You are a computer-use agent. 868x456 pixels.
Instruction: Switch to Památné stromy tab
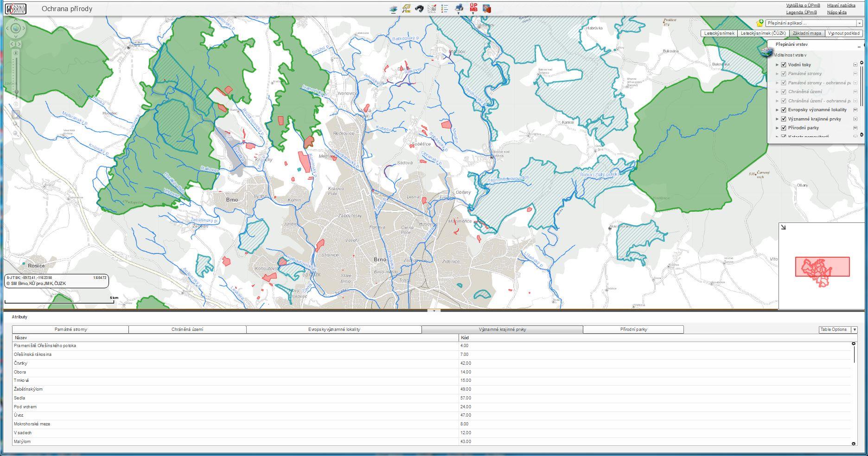coord(70,329)
